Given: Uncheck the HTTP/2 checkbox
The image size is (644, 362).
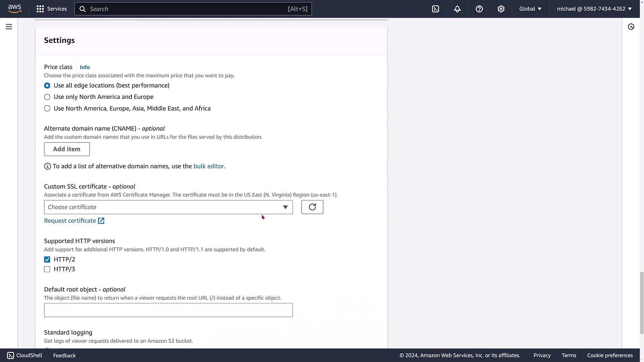Looking at the screenshot, I should pos(47,260).
